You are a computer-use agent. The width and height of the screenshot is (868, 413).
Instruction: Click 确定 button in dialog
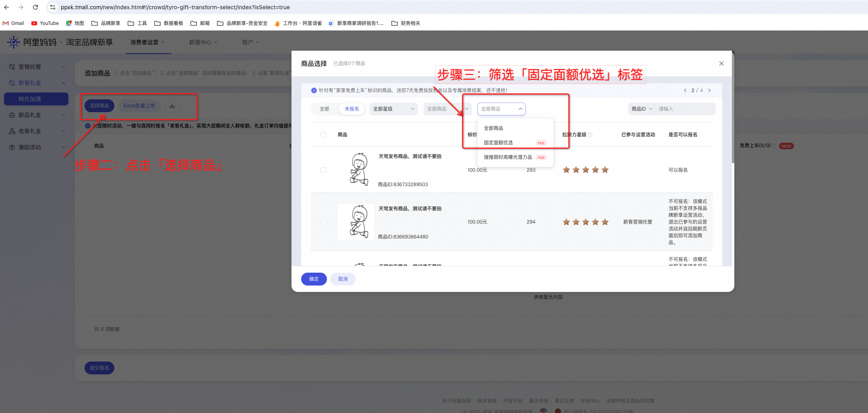[x=314, y=279]
